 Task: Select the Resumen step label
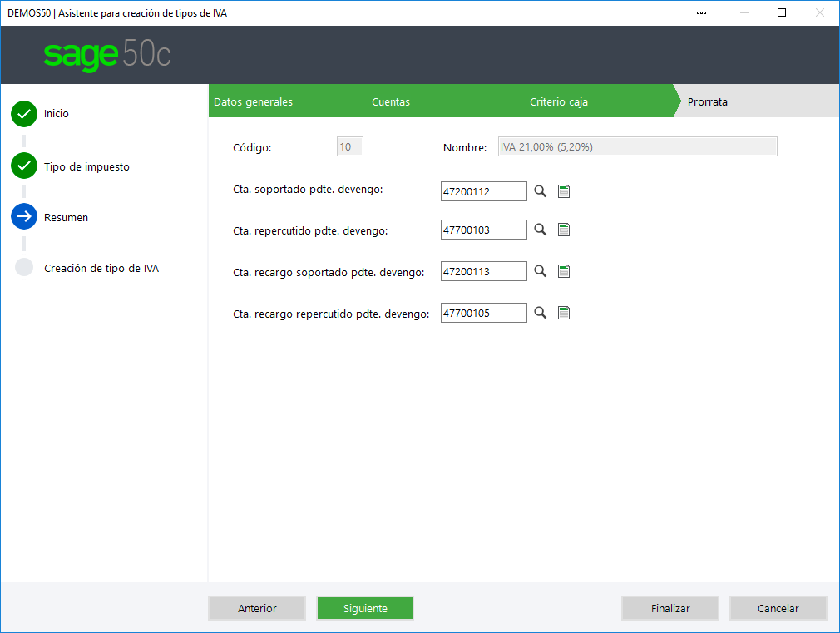(x=66, y=218)
